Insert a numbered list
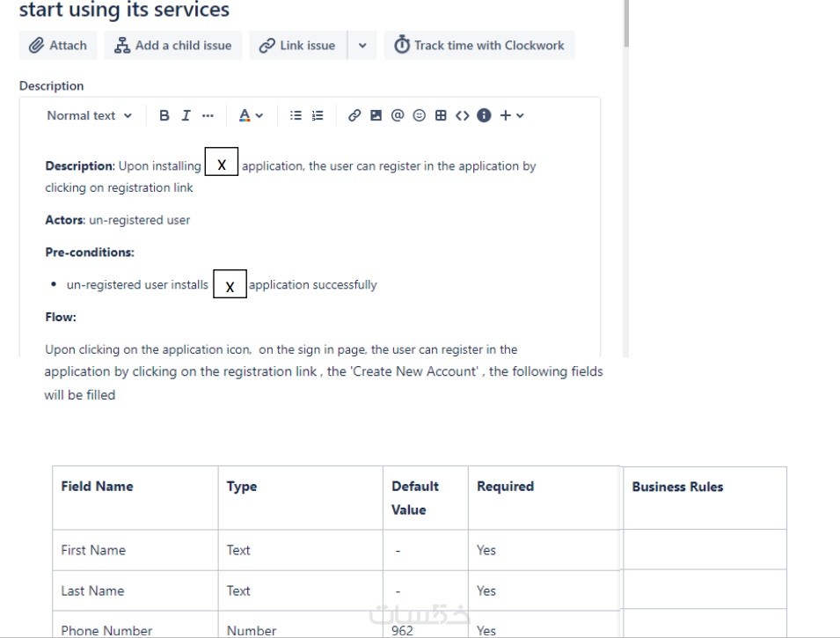The height and width of the screenshot is (638, 840). click(x=318, y=115)
